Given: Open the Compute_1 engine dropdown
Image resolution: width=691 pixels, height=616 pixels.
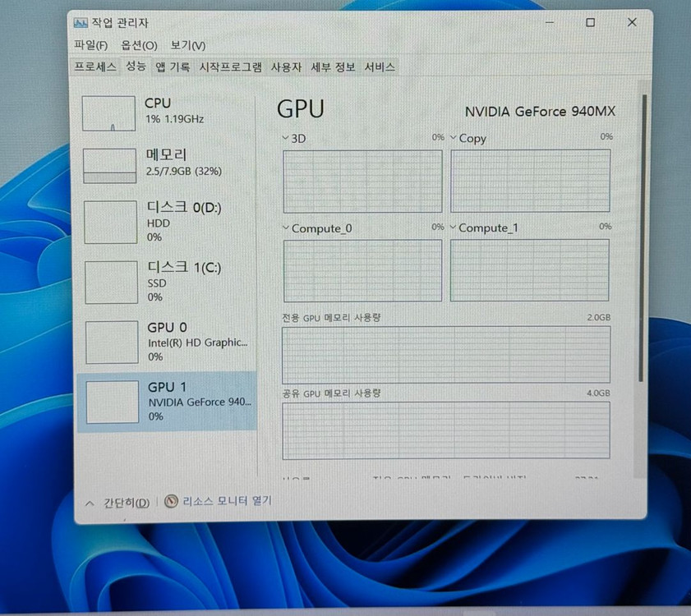Looking at the screenshot, I should 454,228.
